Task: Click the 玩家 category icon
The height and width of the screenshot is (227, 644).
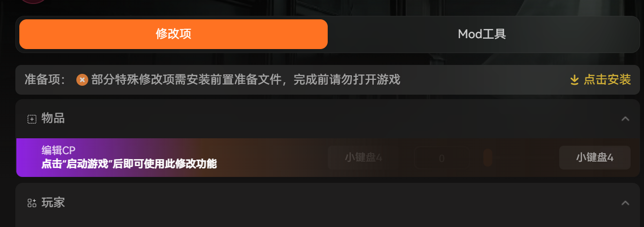Action: click(32, 203)
